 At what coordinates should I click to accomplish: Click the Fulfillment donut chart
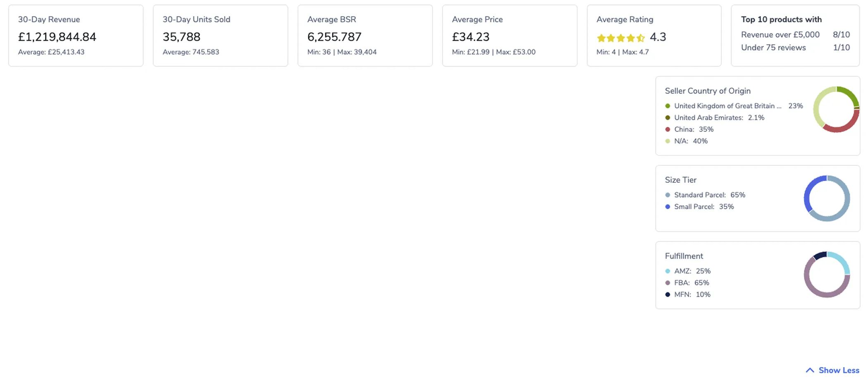[827, 274]
